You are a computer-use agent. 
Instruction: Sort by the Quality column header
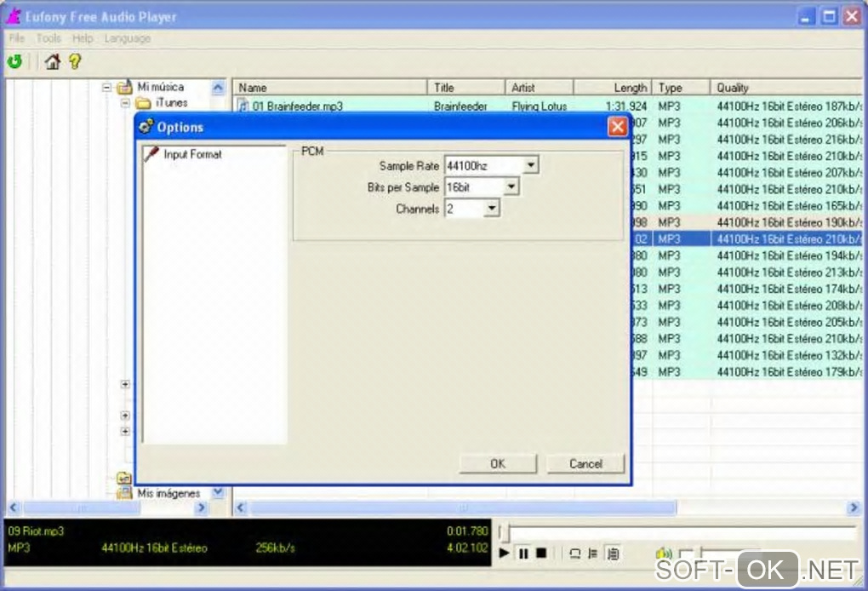(786, 88)
